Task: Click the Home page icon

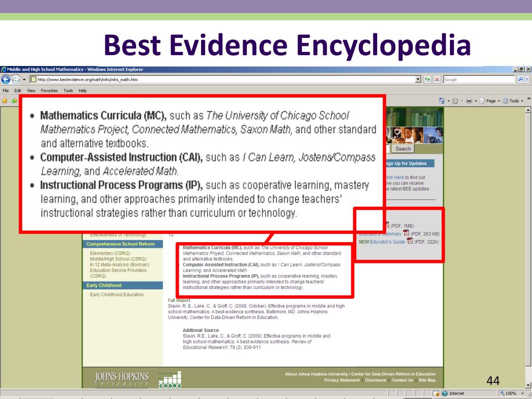Action: pyautogui.click(x=442, y=101)
